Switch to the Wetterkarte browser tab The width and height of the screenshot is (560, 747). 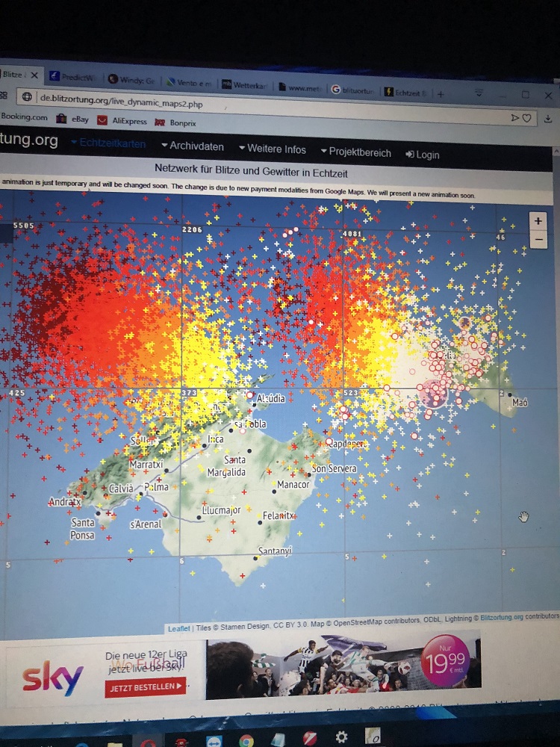pos(246,86)
